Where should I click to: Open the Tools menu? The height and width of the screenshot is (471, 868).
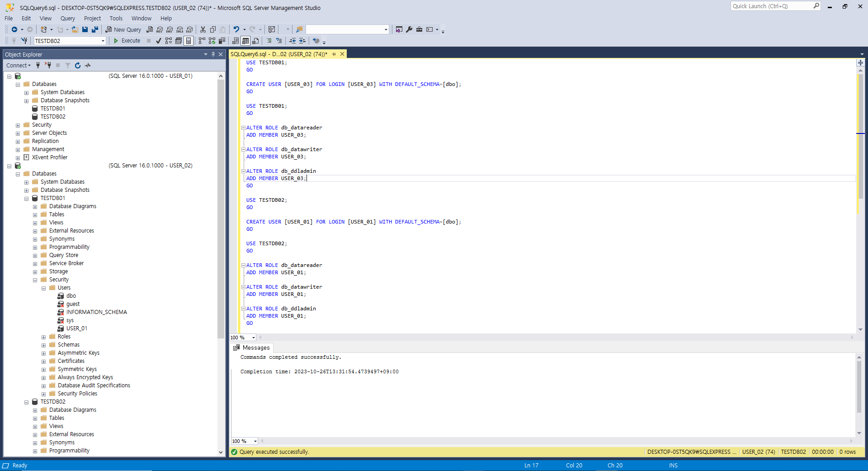click(116, 19)
